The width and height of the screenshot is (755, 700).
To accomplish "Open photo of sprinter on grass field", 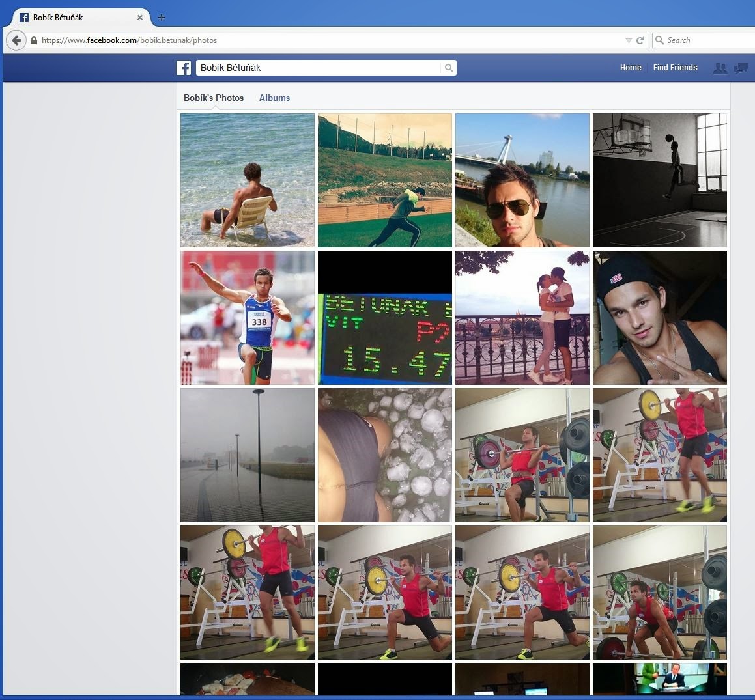I will pos(385,180).
